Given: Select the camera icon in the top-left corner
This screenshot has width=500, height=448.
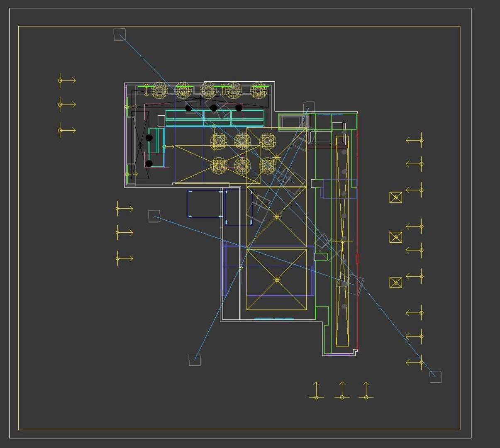Looking at the screenshot, I should tap(120, 34).
